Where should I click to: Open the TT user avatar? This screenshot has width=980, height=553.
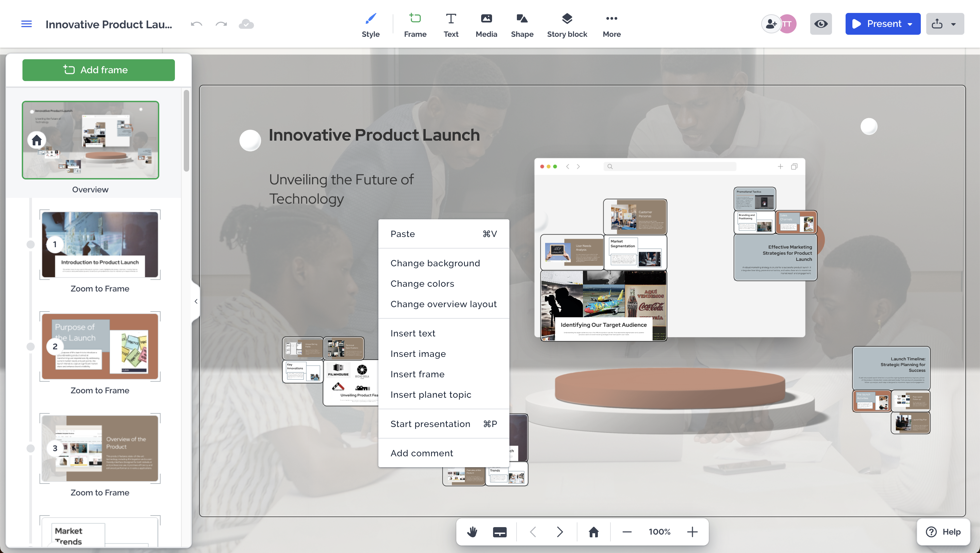click(x=787, y=24)
